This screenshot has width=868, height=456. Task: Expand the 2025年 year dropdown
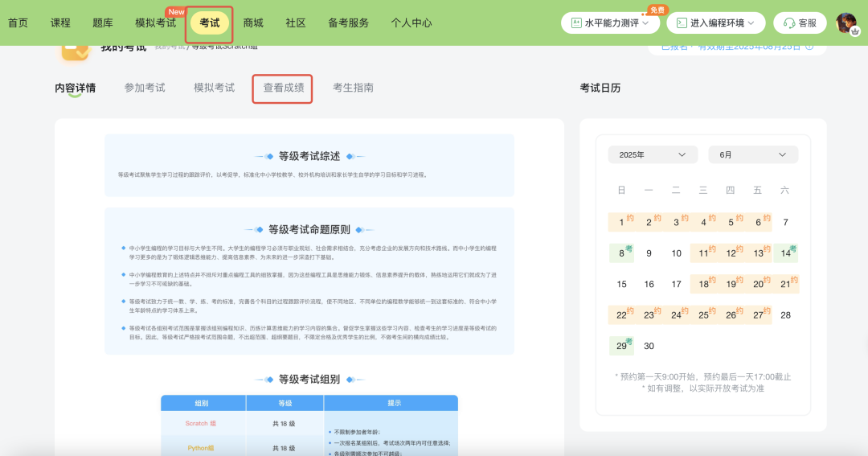click(x=653, y=154)
